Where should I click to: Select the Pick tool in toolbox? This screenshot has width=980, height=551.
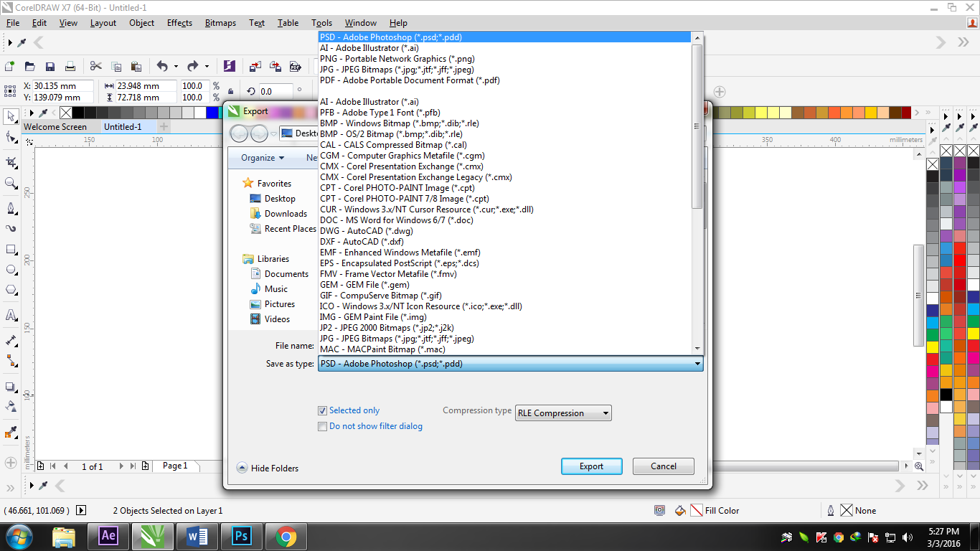(11, 115)
